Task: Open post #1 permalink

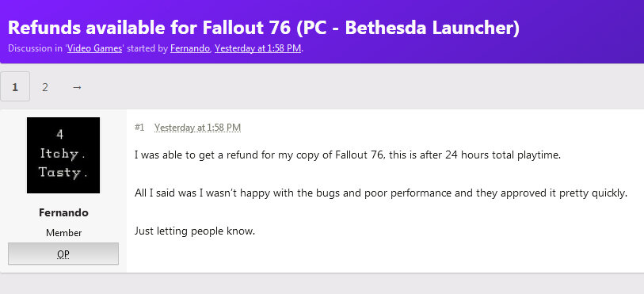Action: tap(139, 128)
